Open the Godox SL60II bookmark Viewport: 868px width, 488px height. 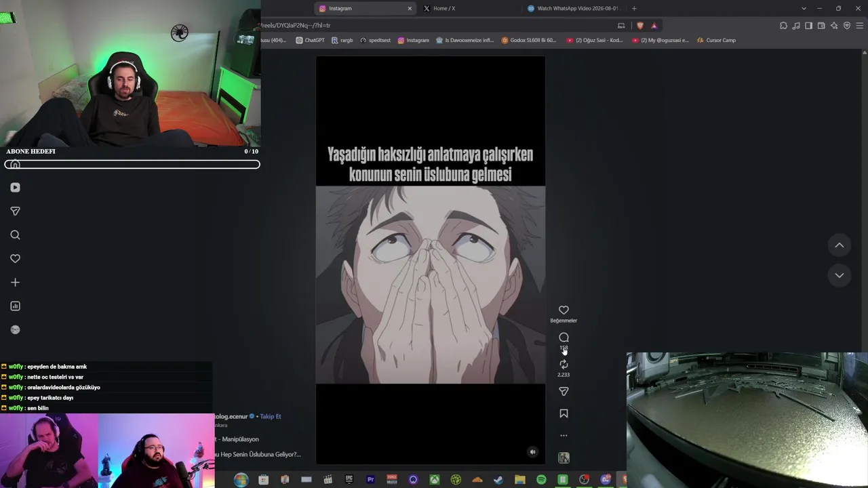tap(528, 40)
